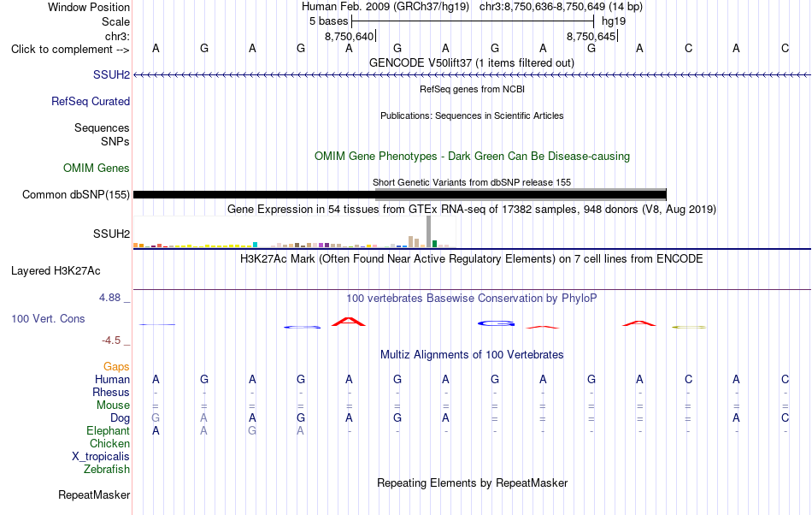Screen dimensions: 812x515
Task: Click '100 vertebrates Basewise Conservation by PhyloP' title
Action: coord(472,298)
